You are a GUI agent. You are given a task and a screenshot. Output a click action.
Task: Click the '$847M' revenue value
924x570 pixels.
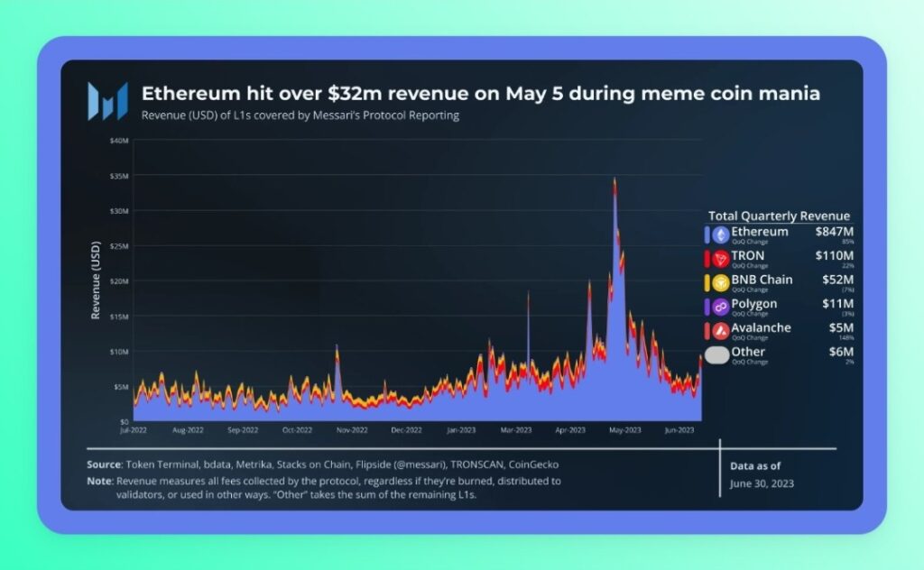835,232
